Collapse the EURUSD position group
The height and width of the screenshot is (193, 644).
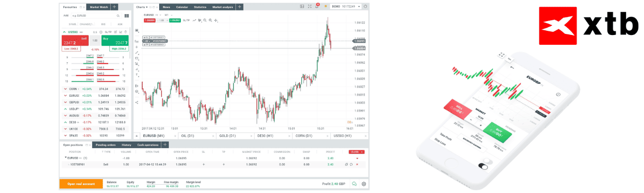click(65, 158)
